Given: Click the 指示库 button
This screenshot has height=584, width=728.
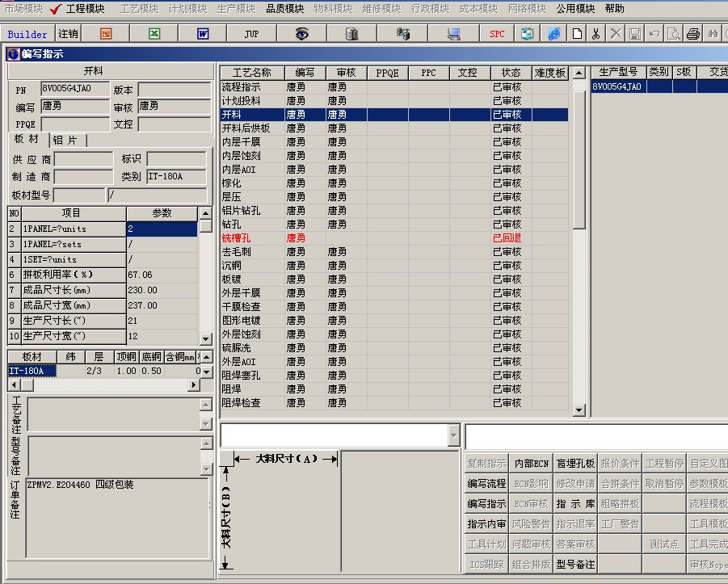Looking at the screenshot, I should (x=576, y=504).
